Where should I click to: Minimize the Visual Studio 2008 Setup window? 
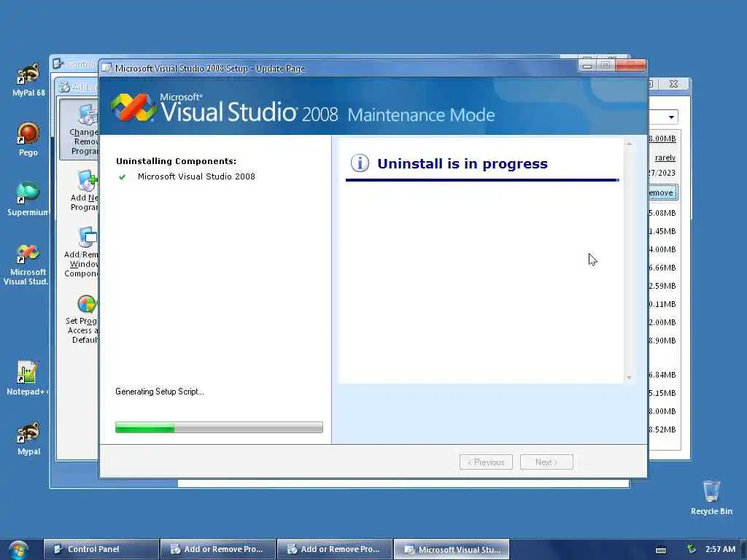click(x=587, y=65)
